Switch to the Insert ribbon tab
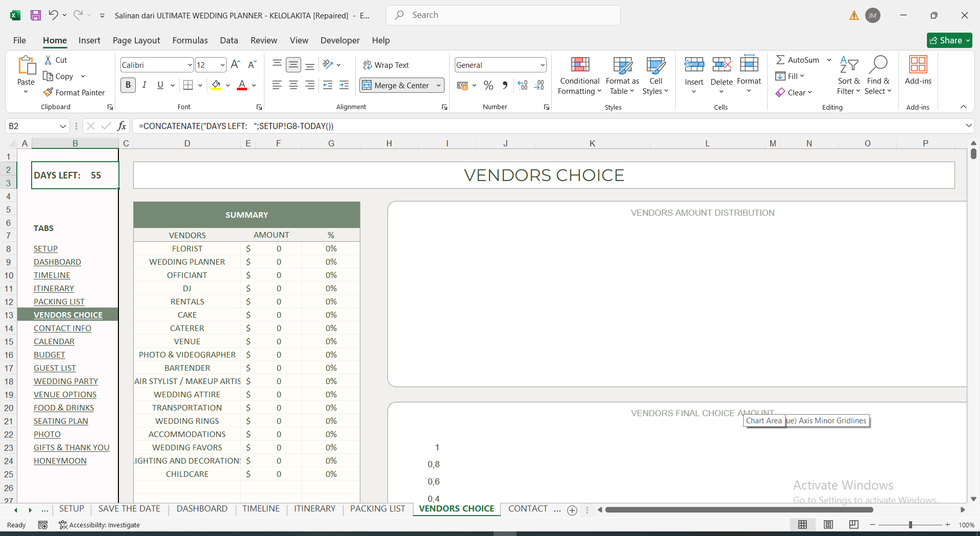This screenshot has height=536, width=980. 89,40
